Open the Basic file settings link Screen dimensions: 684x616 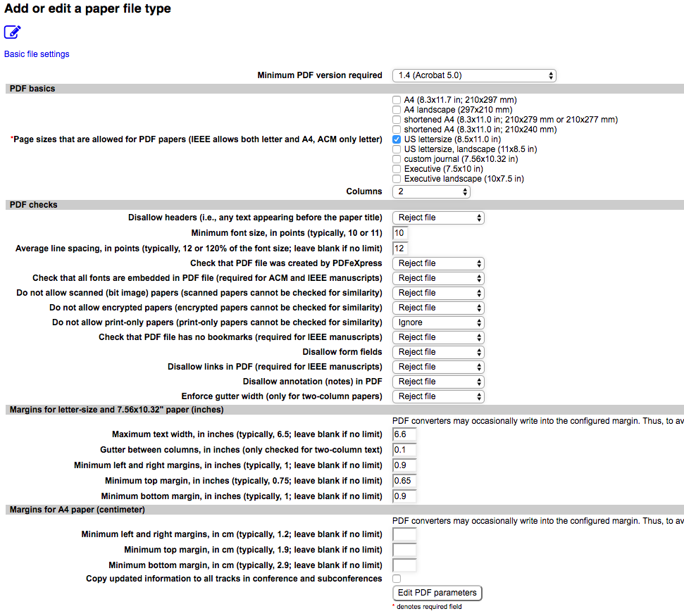coord(36,54)
